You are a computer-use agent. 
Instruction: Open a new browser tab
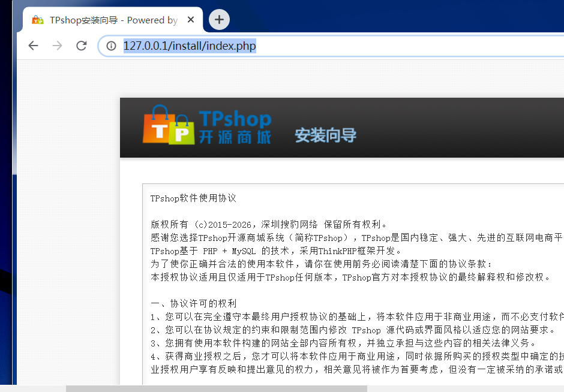coord(219,19)
